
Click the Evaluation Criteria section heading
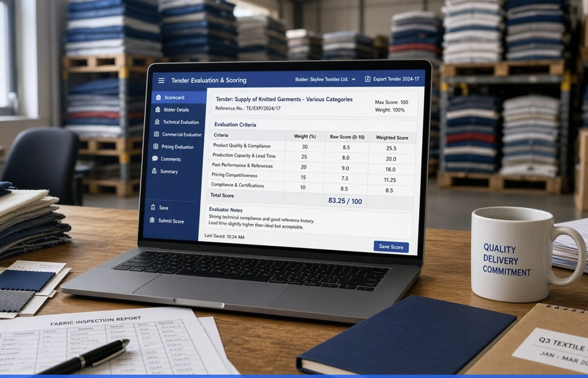point(235,124)
